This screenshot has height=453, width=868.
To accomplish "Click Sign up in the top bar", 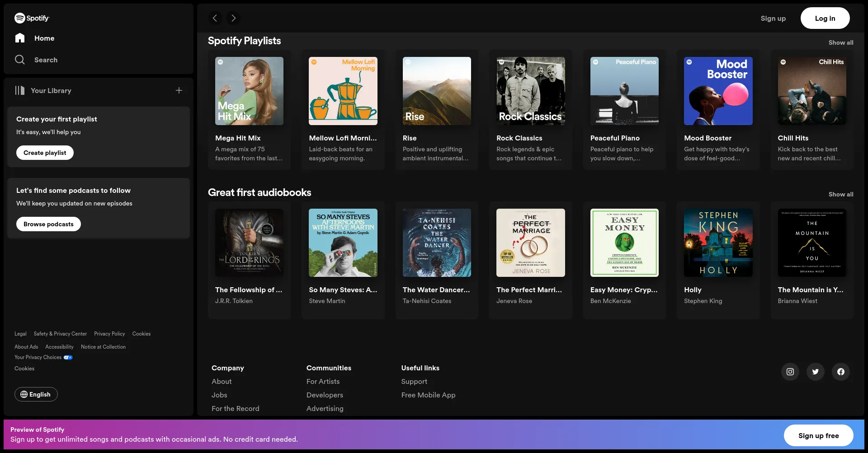I will click(x=773, y=18).
